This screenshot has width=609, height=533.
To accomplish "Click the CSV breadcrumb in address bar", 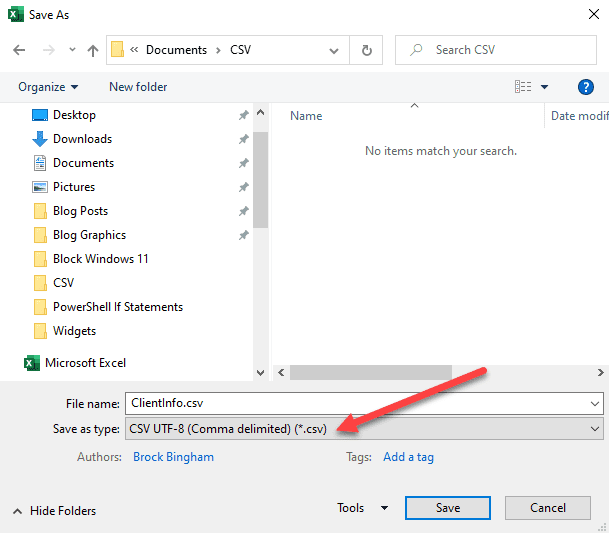I will (x=240, y=50).
